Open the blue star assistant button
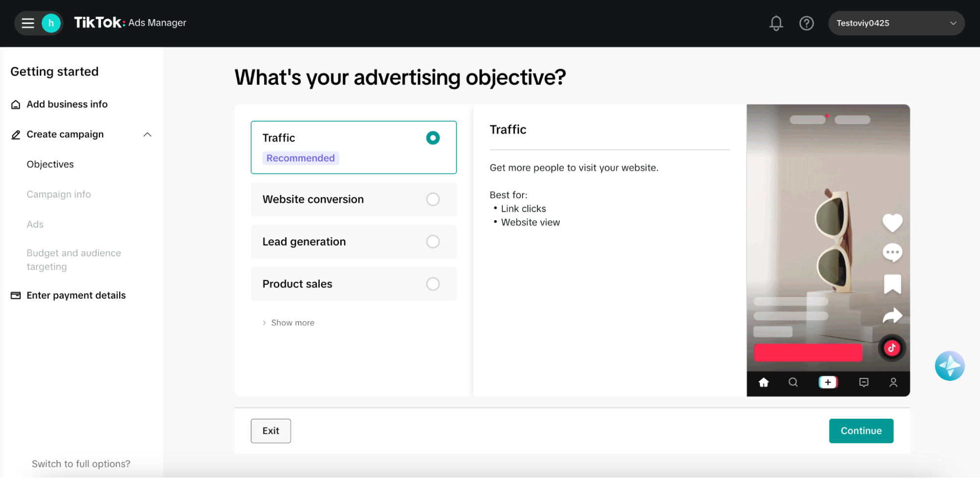The image size is (980, 478). click(x=950, y=366)
